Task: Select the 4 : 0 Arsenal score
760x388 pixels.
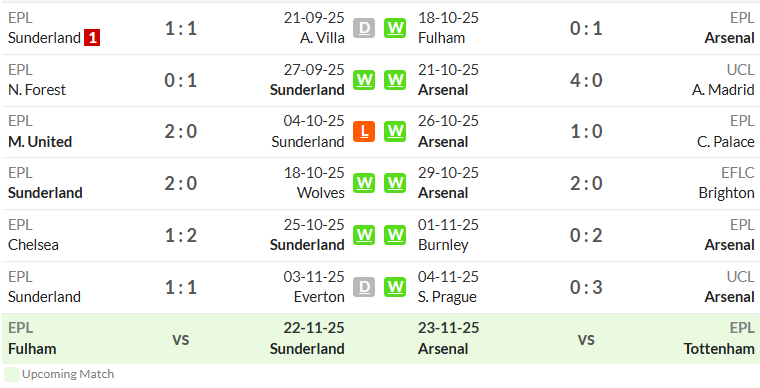Action: click(x=586, y=80)
